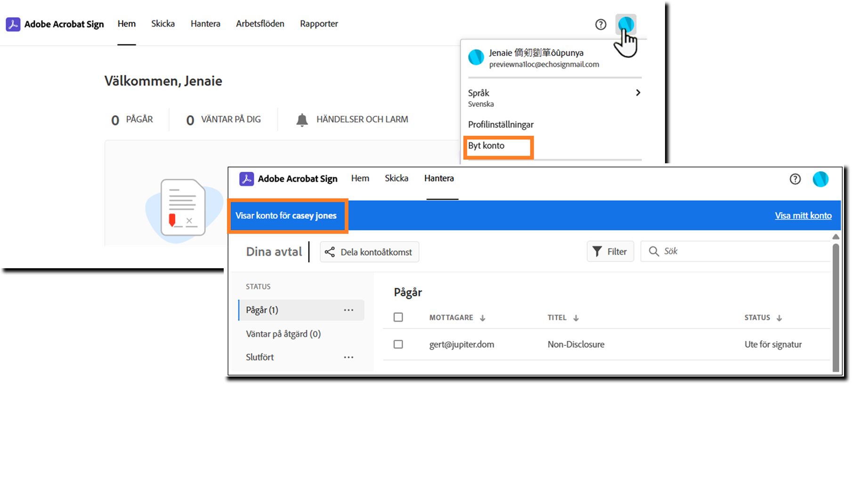This screenshot has height=504, width=852.
Task: Click the document illustration in back window
Action: [x=184, y=208]
